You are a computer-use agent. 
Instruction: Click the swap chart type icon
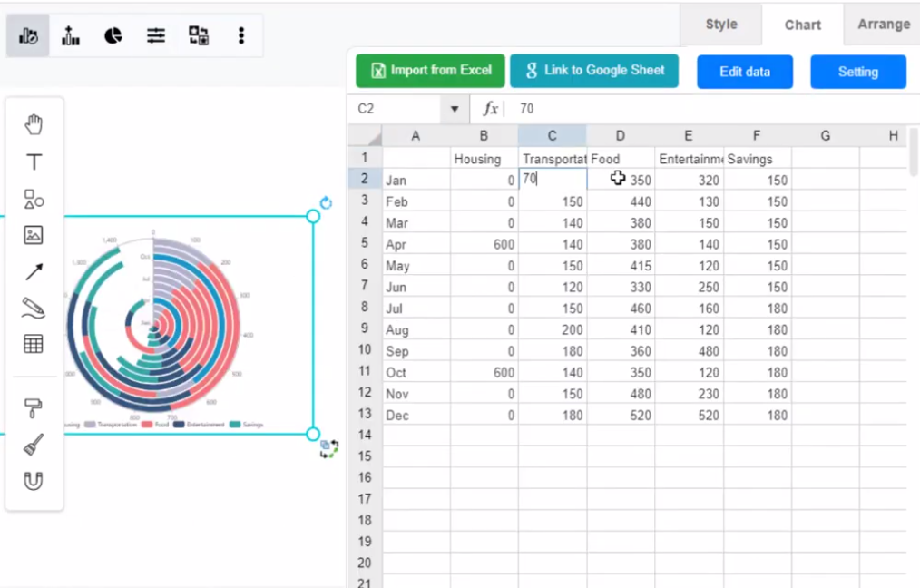(198, 34)
